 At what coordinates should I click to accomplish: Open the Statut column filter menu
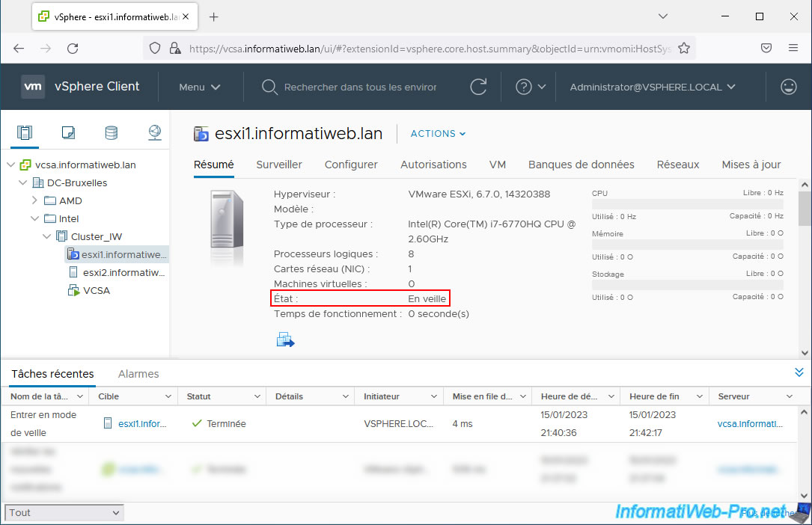257,396
